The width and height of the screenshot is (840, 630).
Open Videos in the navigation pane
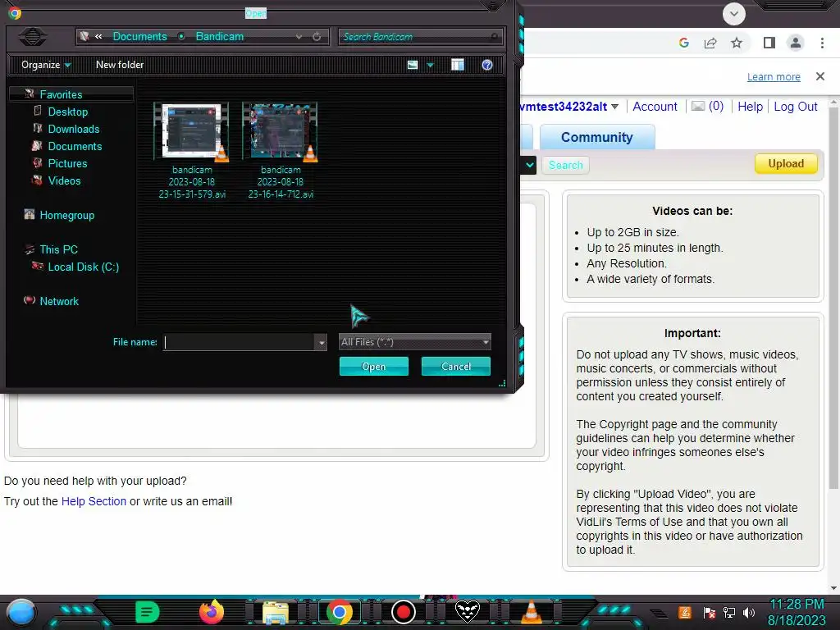[x=64, y=180]
